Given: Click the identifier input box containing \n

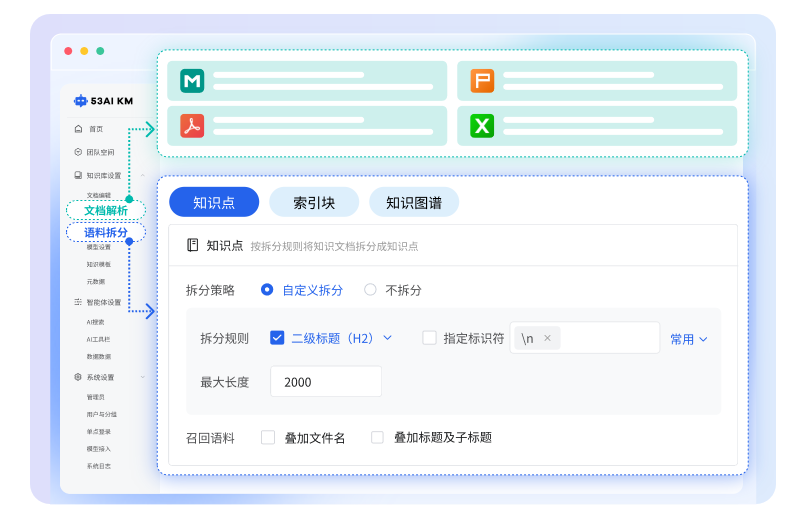Looking at the screenshot, I should [585, 338].
